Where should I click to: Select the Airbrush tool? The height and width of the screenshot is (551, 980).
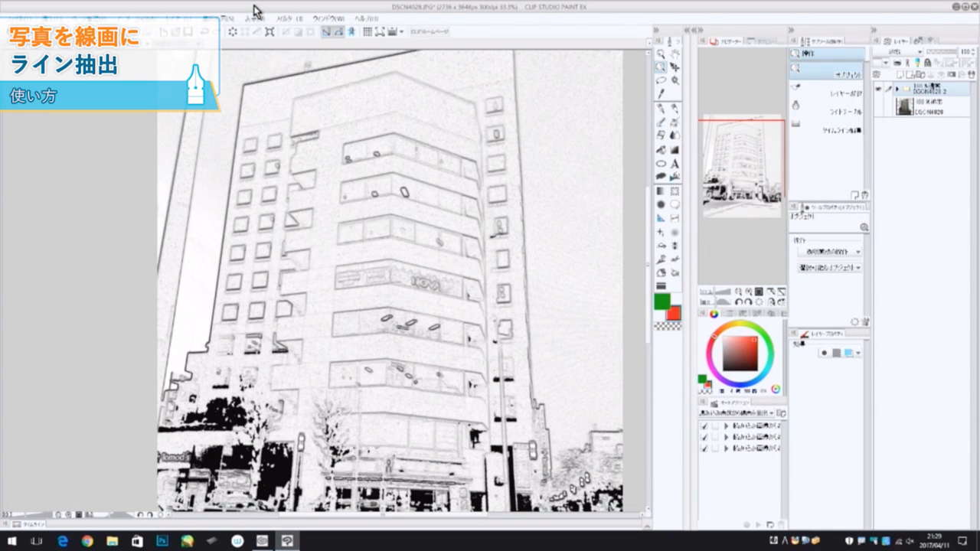point(675,122)
